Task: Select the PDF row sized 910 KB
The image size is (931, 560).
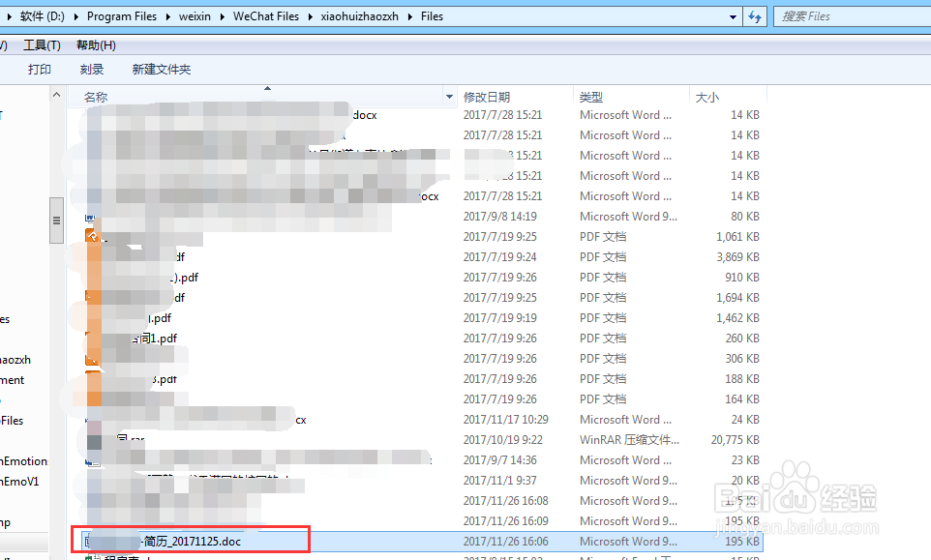Action: point(422,277)
